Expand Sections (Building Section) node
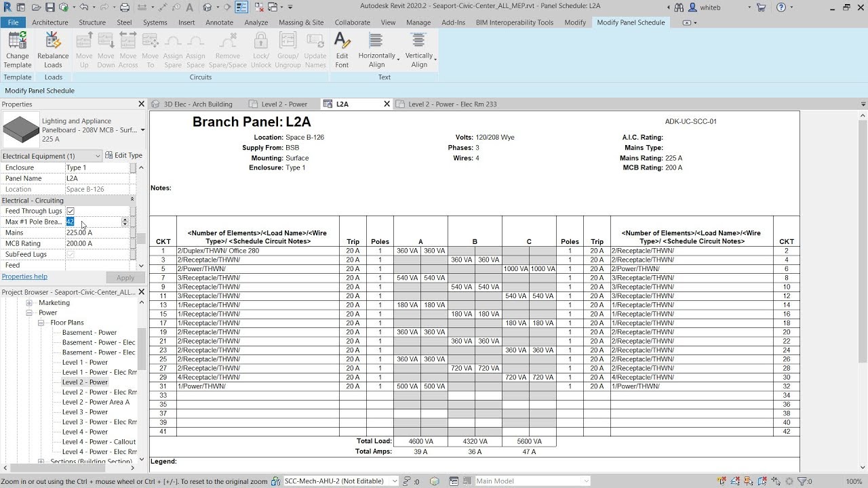The width and height of the screenshot is (868, 488). tap(41, 462)
